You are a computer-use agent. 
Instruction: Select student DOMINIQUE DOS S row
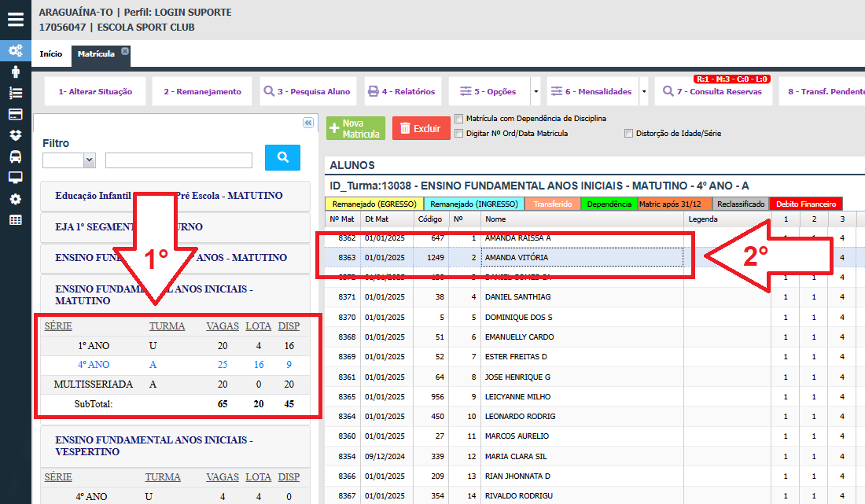click(x=594, y=317)
